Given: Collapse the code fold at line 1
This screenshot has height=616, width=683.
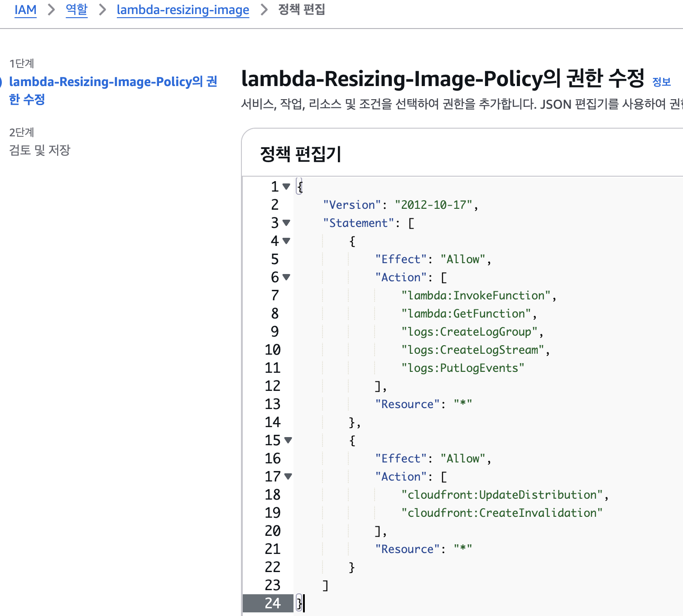Looking at the screenshot, I should (x=286, y=187).
